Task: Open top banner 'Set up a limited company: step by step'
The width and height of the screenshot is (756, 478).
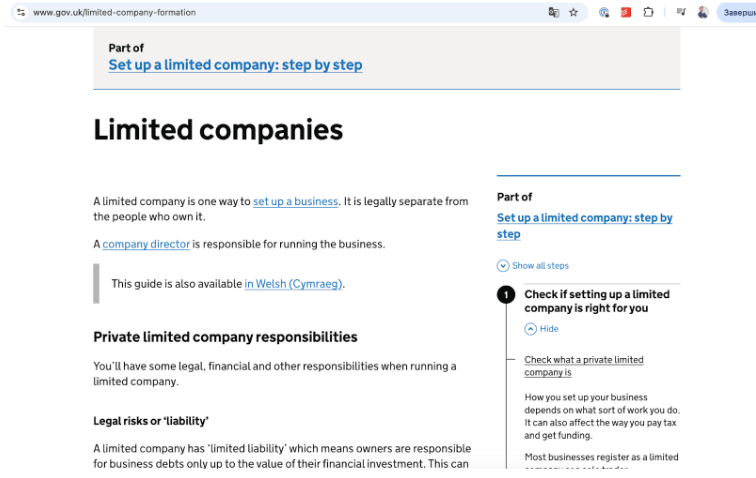Action: (x=235, y=65)
